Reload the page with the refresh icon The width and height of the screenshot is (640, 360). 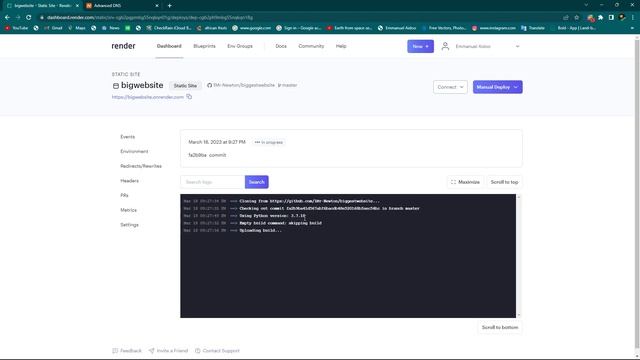(29, 18)
